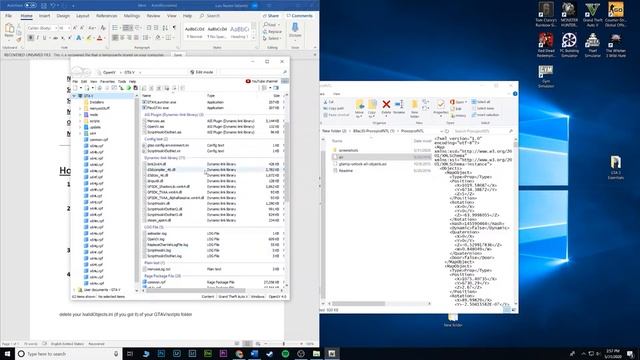The width and height of the screenshot is (640, 360).
Task: Click Save on the recovered file bar
Action: [178, 54]
